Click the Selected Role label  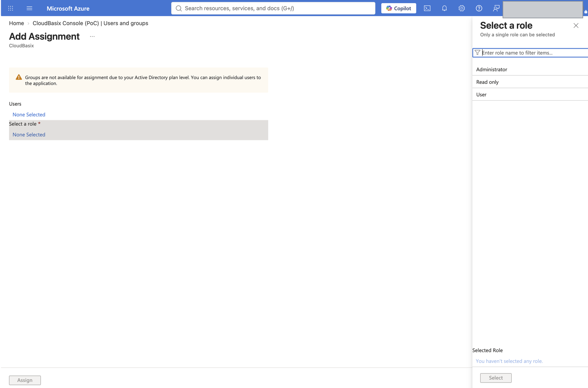tap(487, 350)
